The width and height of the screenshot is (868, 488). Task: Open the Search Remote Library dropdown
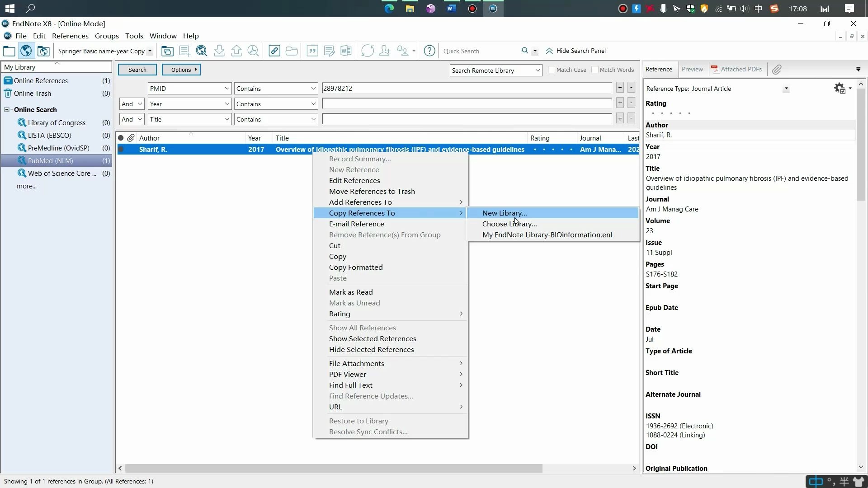click(x=537, y=70)
